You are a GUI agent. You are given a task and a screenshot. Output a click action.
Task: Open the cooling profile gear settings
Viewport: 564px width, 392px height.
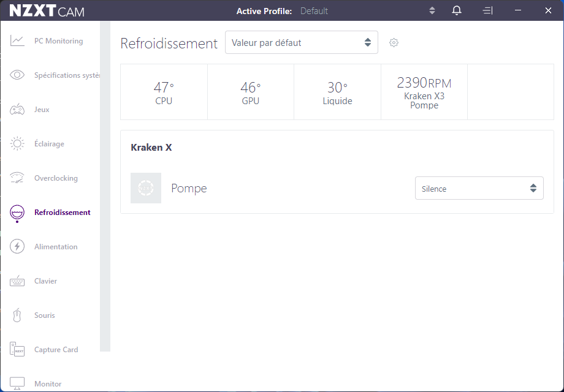(x=394, y=43)
